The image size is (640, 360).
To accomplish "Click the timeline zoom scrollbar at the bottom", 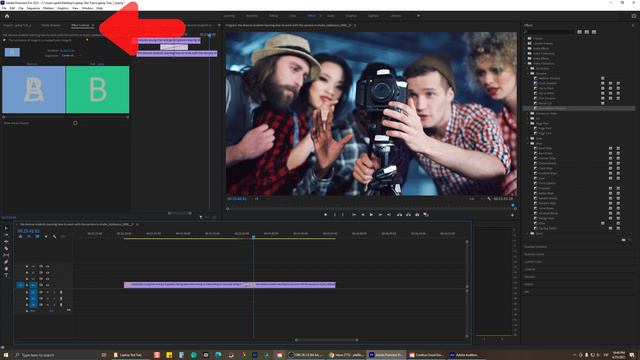I will pos(327,340).
